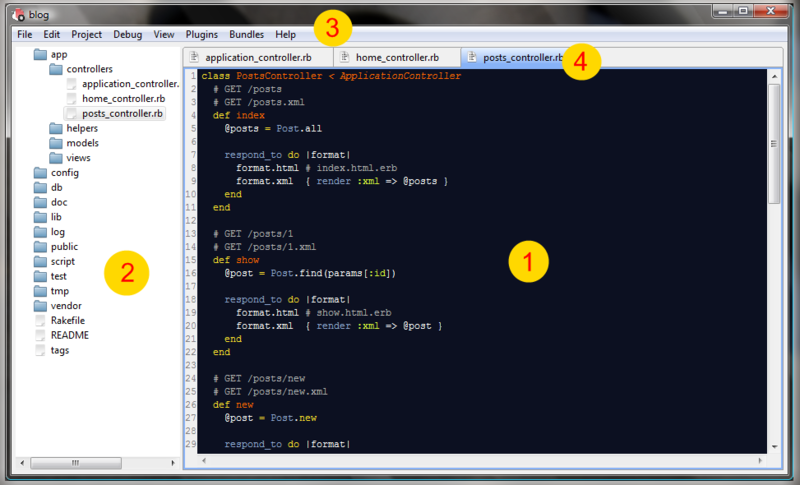Click the models folder icon

56,143
